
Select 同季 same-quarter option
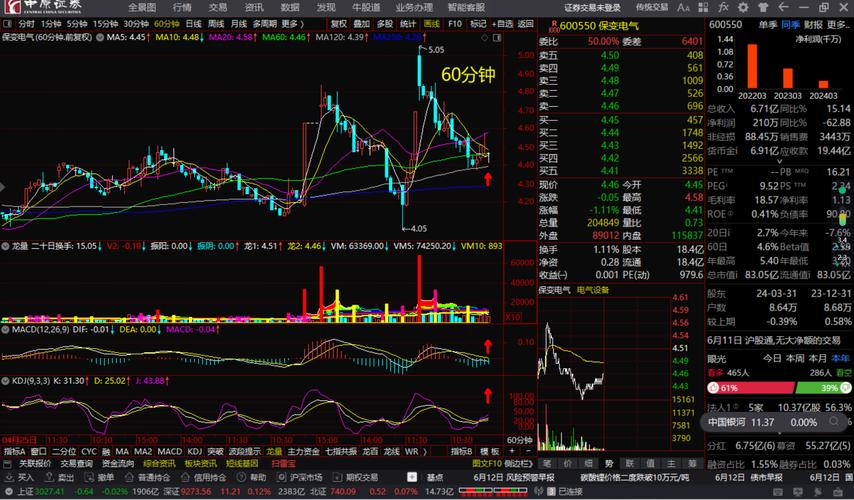[790, 25]
